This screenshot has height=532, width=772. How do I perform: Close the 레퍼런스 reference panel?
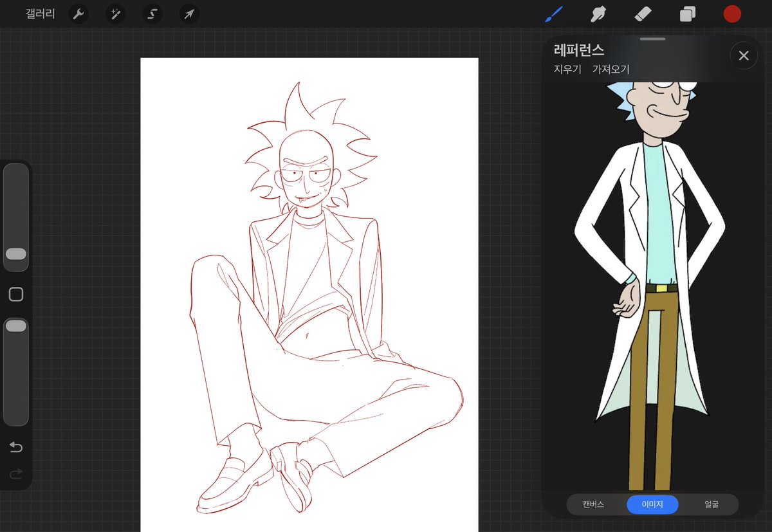[744, 56]
